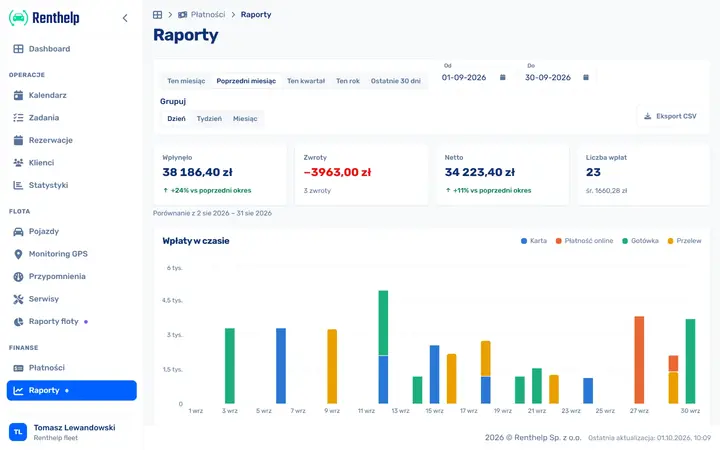Click the yellow Przelew bar at 9 wrz
The image size is (720, 450).
[x=332, y=366]
